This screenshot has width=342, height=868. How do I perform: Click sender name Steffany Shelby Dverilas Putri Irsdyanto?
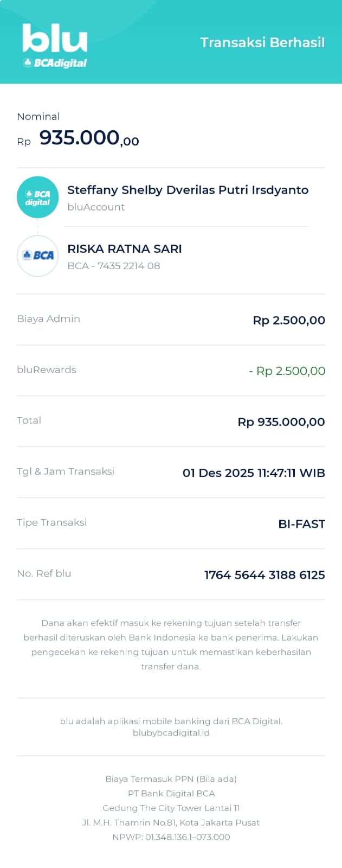pos(188,190)
